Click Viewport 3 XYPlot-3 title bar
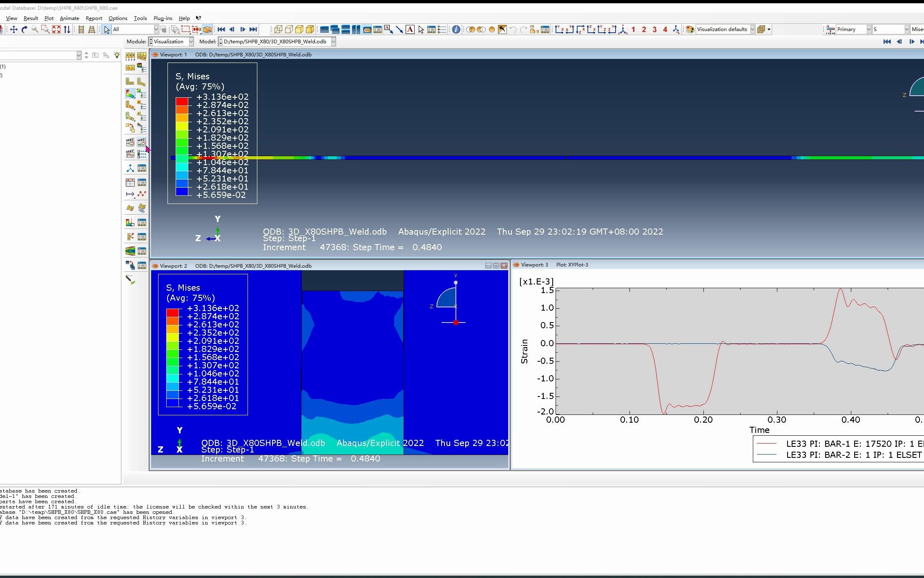924x578 pixels. coord(717,265)
